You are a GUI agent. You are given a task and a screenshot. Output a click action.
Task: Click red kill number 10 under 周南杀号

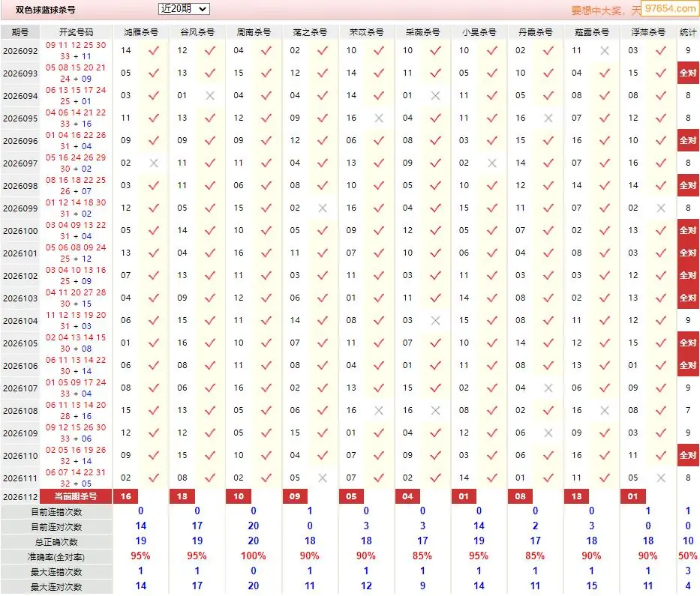239,496
